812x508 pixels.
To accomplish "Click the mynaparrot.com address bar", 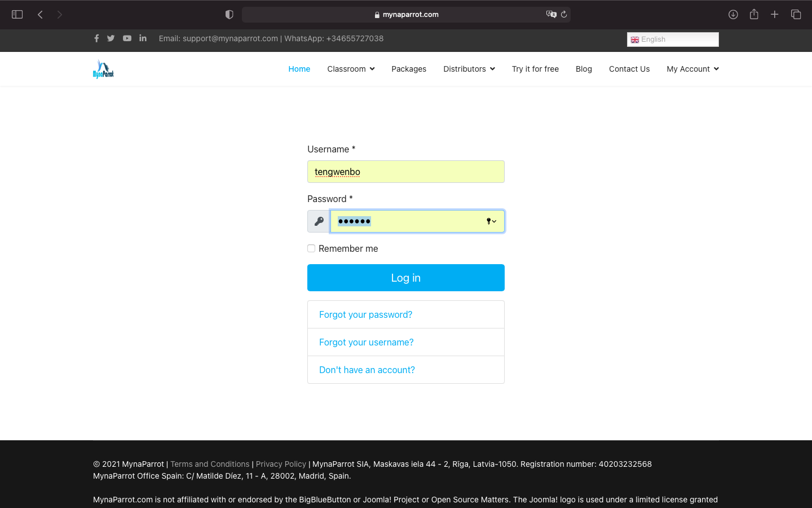I will point(406,15).
